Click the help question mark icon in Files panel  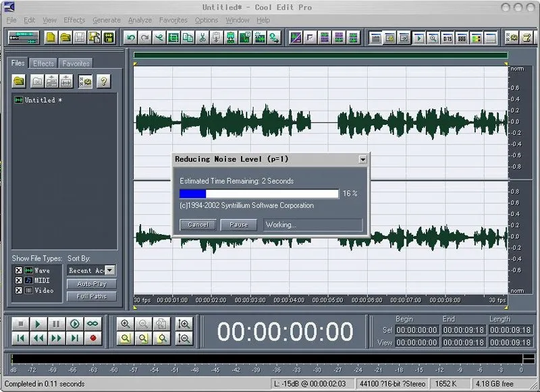pos(103,82)
